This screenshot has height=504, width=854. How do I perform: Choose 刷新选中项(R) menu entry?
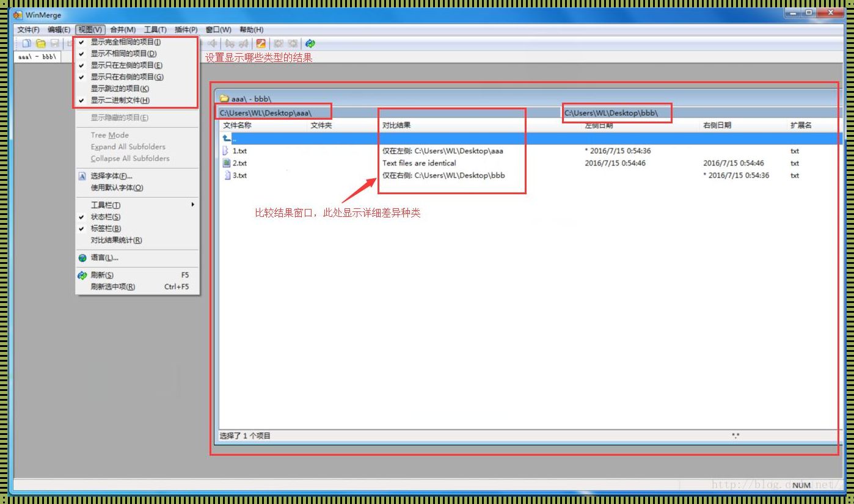click(x=137, y=287)
